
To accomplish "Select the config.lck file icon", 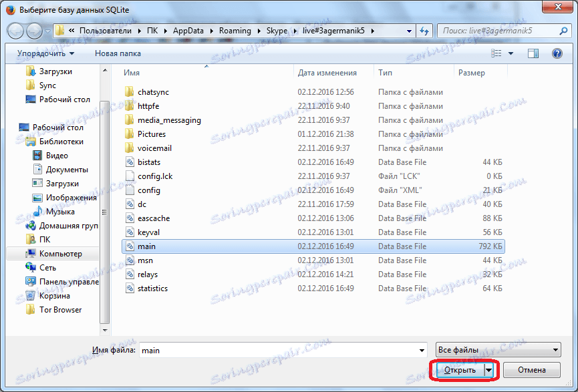I will (130, 176).
